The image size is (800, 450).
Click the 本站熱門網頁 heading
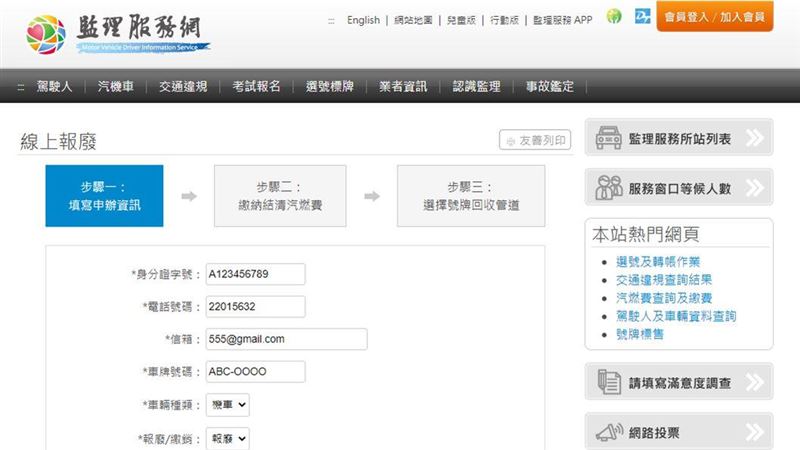[x=645, y=234]
